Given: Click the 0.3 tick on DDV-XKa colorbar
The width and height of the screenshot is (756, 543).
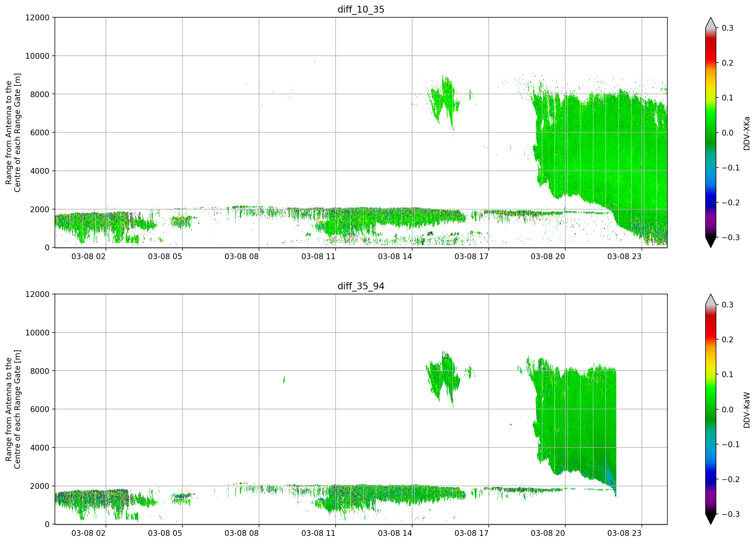Looking at the screenshot, I should [x=727, y=28].
